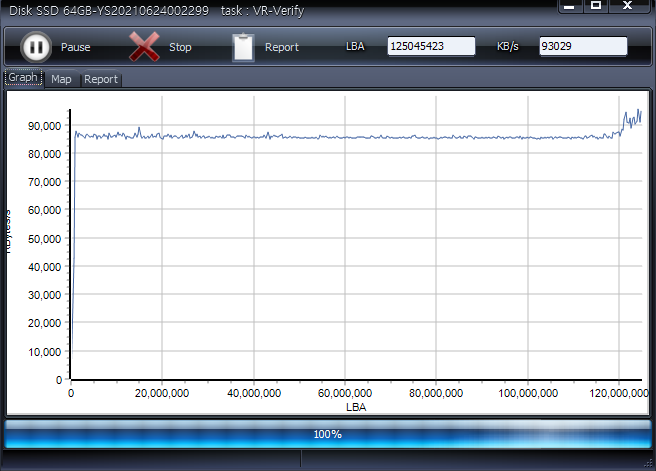Click the Pause text label
656x471 pixels.
75,48
